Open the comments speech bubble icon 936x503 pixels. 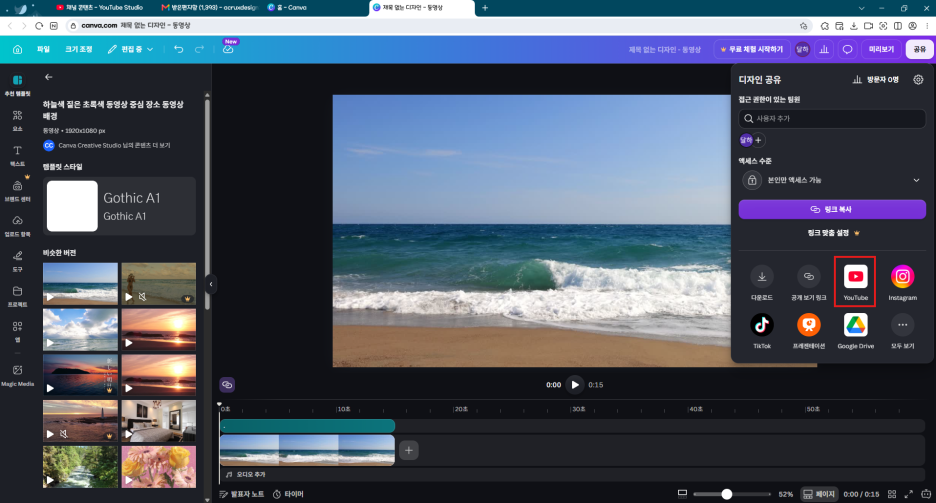point(847,50)
